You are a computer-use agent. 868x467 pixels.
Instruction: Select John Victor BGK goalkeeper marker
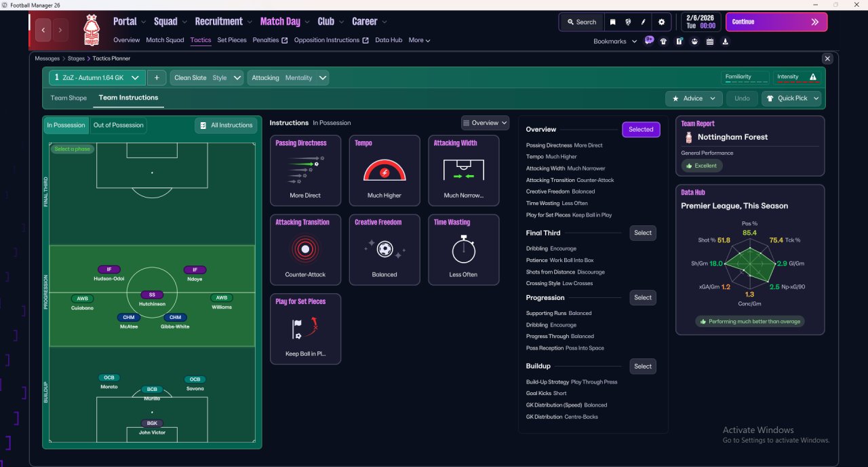(x=152, y=427)
